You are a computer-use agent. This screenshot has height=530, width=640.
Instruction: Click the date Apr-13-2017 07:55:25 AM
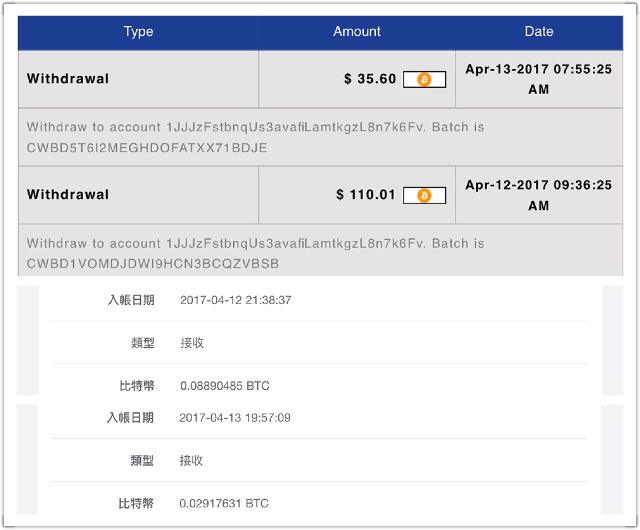pyautogui.click(x=539, y=79)
